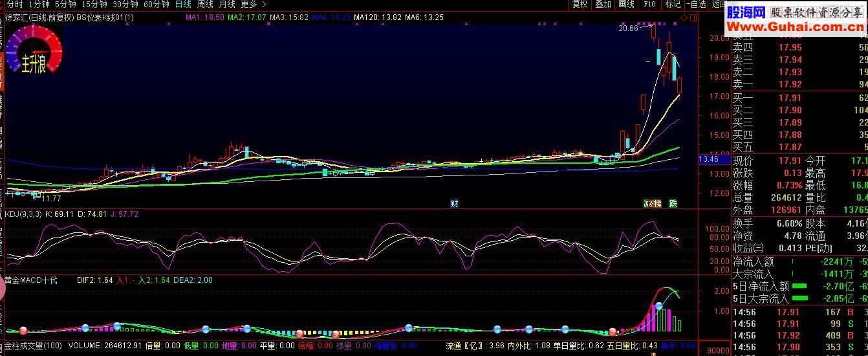Click the white dash marker beside recent candles
This screenshot has height=356, width=868.
(x=647, y=61)
